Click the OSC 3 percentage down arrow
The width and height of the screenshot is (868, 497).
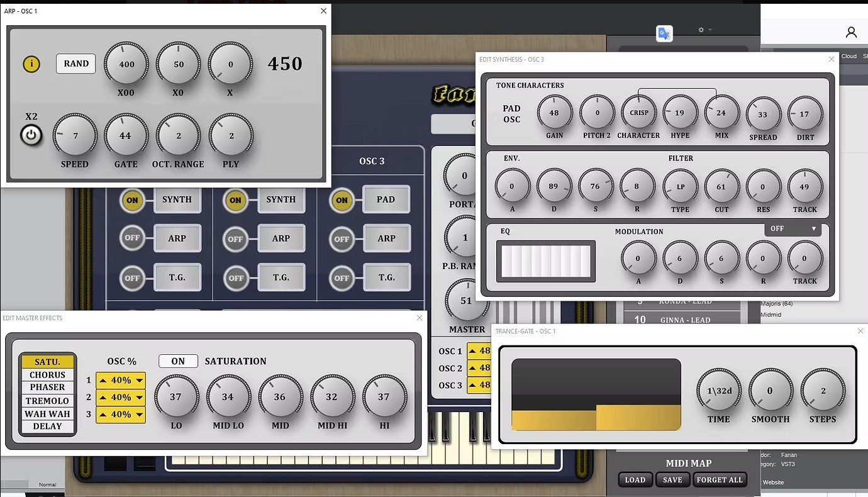[139, 415]
